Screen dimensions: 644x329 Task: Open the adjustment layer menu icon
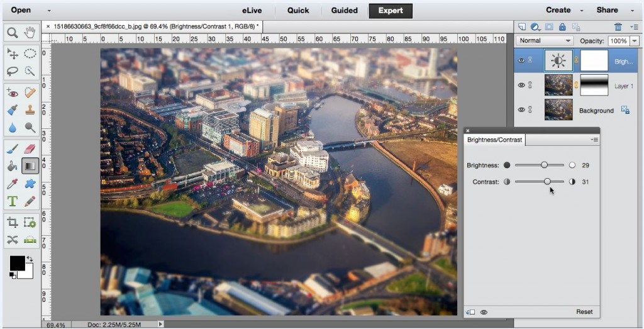pos(535,27)
